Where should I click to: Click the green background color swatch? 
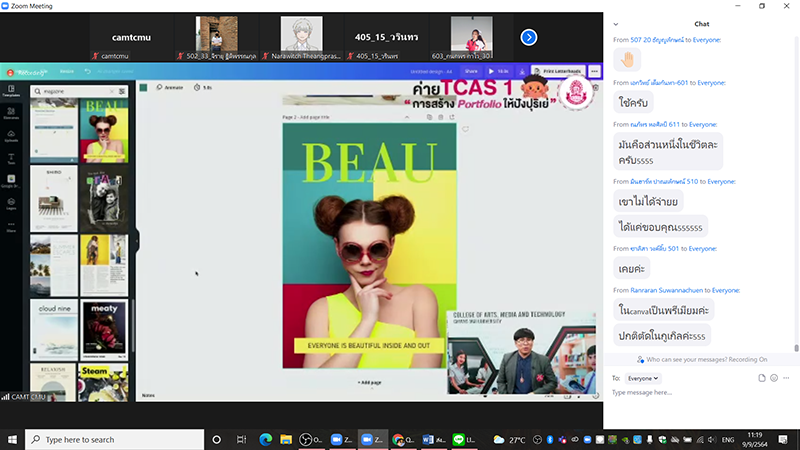pyautogui.click(x=143, y=88)
